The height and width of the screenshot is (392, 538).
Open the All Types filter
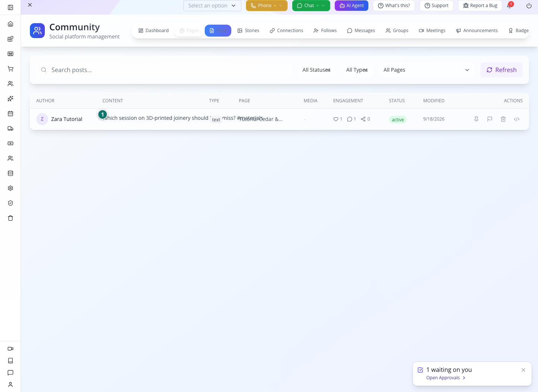[x=357, y=70]
